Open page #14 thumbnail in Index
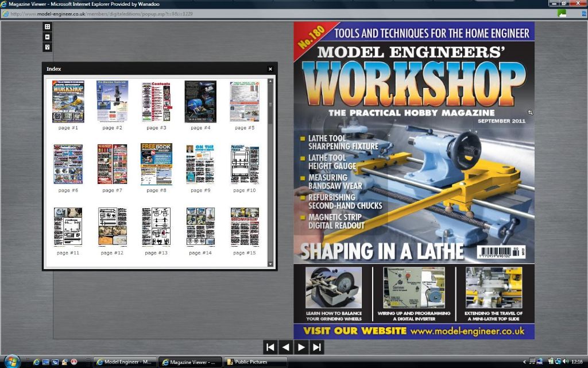Viewport: 588px width, 368px height. (200, 227)
